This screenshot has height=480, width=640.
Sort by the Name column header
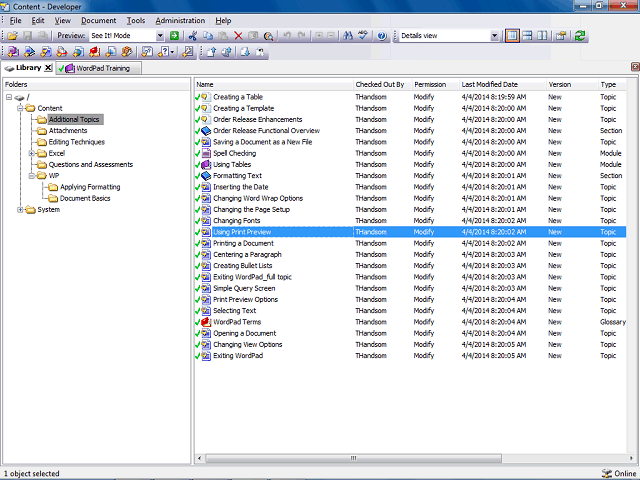(x=273, y=84)
